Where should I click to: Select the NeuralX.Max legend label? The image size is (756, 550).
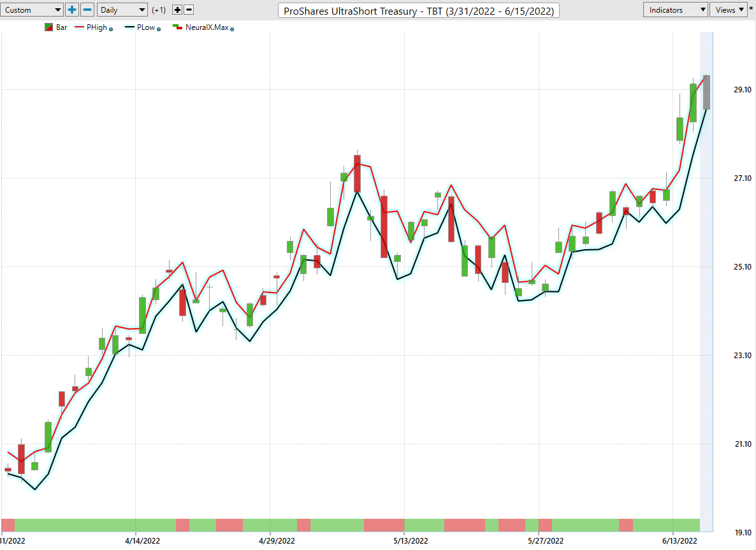click(207, 27)
